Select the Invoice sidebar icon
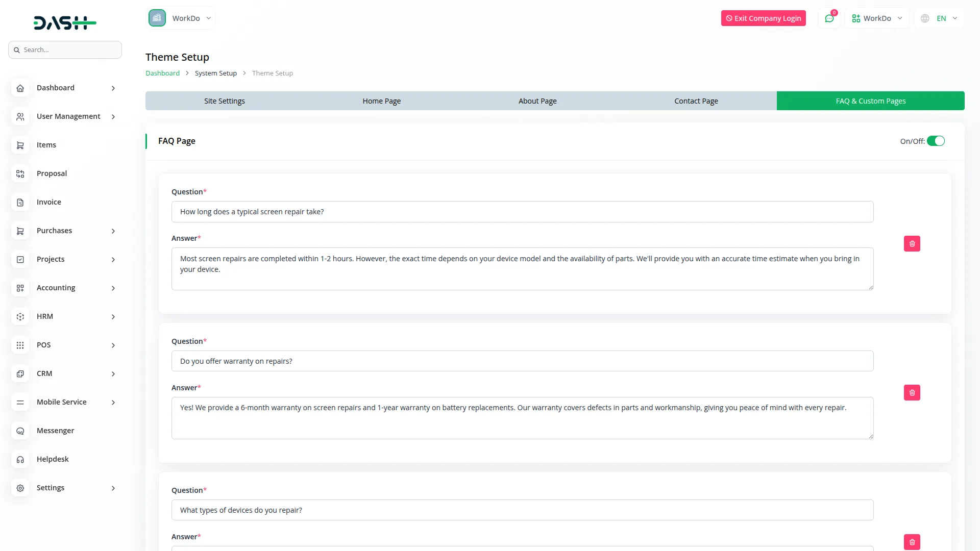This screenshot has height=551, width=980. coord(20,202)
